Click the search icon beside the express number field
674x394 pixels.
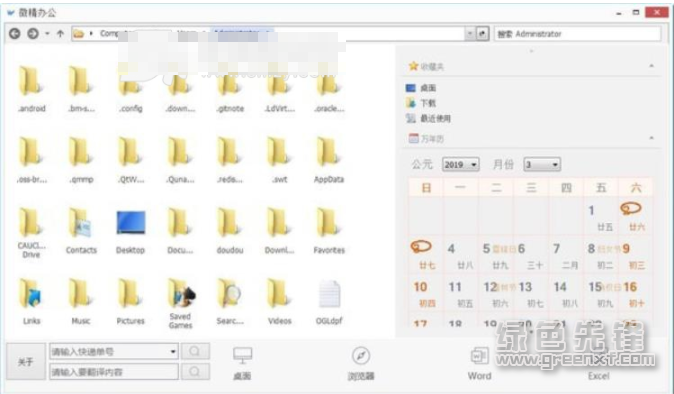point(195,351)
